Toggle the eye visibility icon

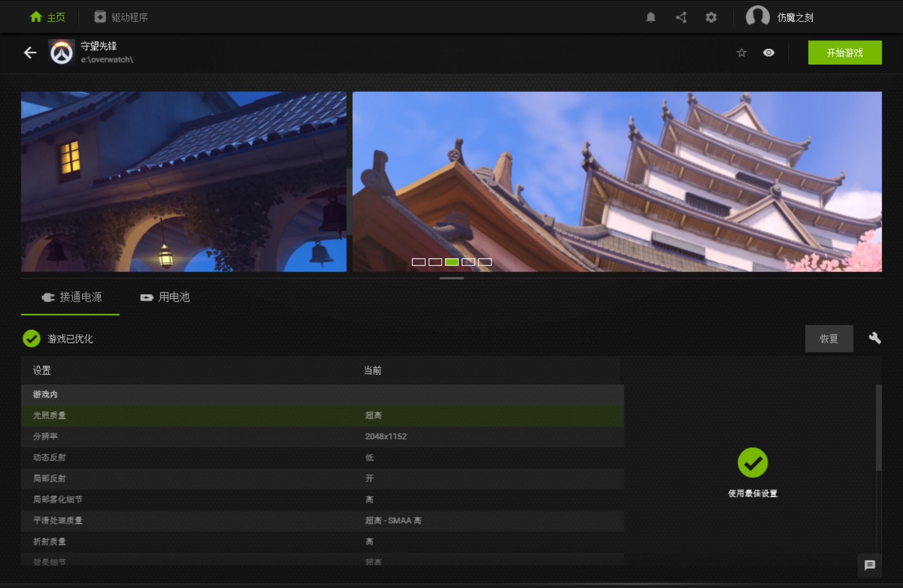click(x=769, y=53)
